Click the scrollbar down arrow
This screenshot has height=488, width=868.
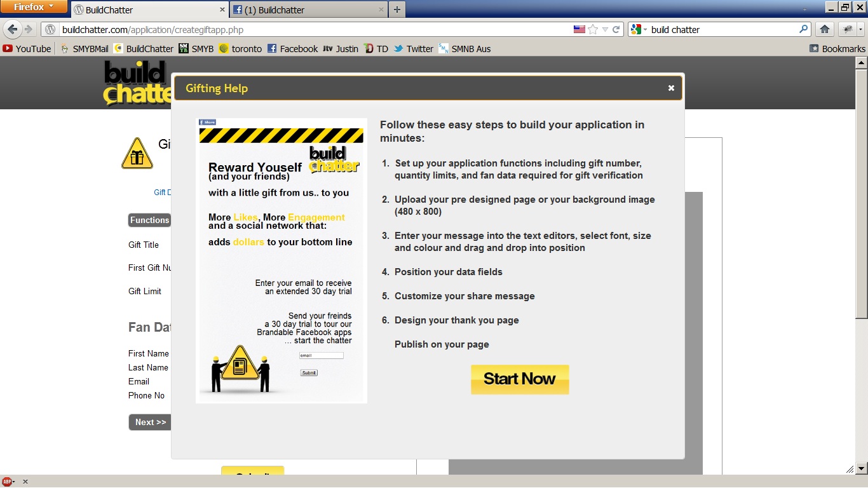pos(861,469)
